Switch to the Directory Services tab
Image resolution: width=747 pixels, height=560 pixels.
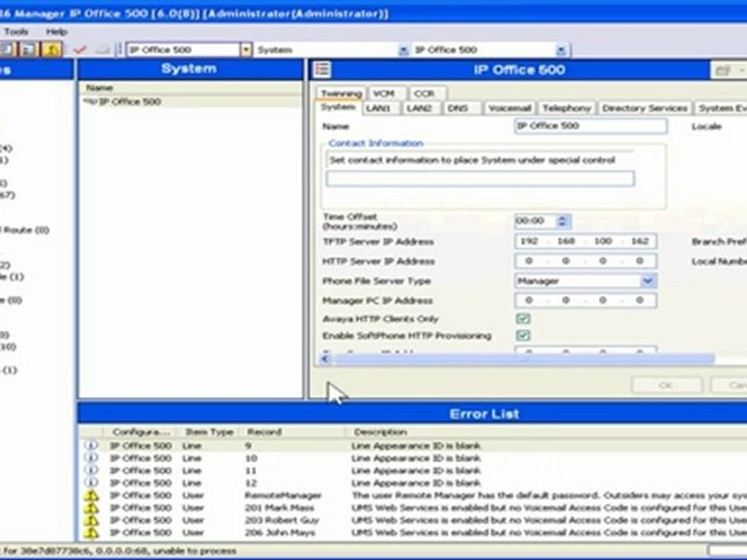(645, 108)
